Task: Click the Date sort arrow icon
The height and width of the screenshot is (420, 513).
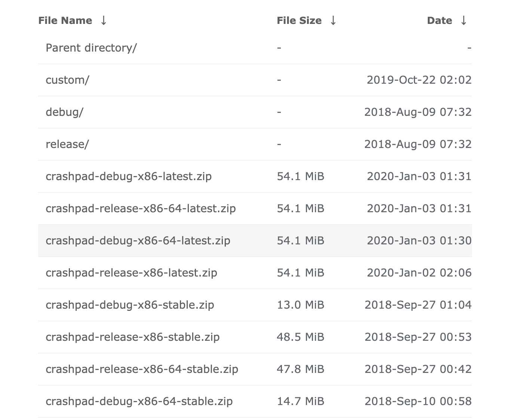Action: click(464, 21)
